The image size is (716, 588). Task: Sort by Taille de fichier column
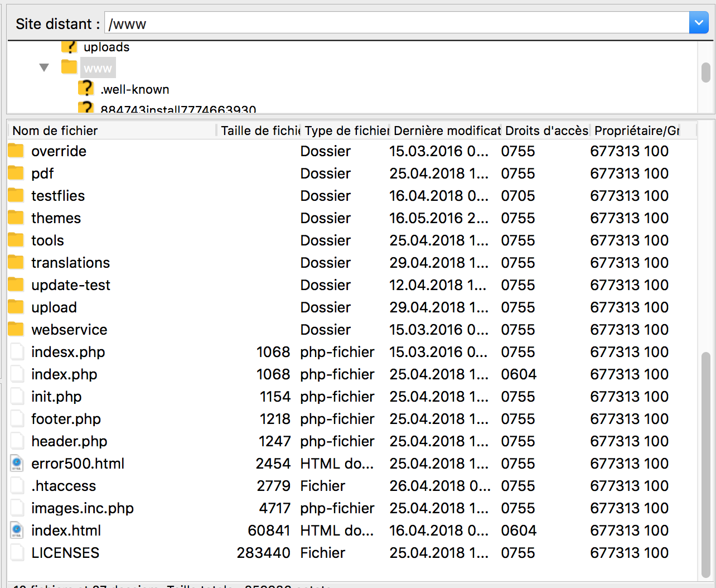point(259,131)
